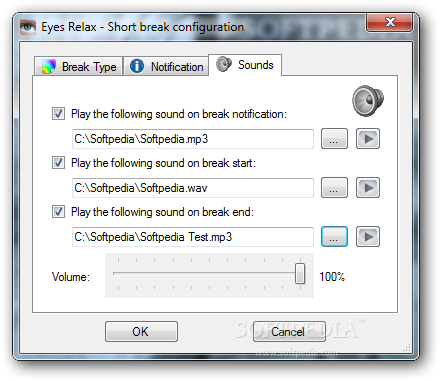This screenshot has width=440, height=381.
Task: Click the Volume slider handle
Action: 300,274
